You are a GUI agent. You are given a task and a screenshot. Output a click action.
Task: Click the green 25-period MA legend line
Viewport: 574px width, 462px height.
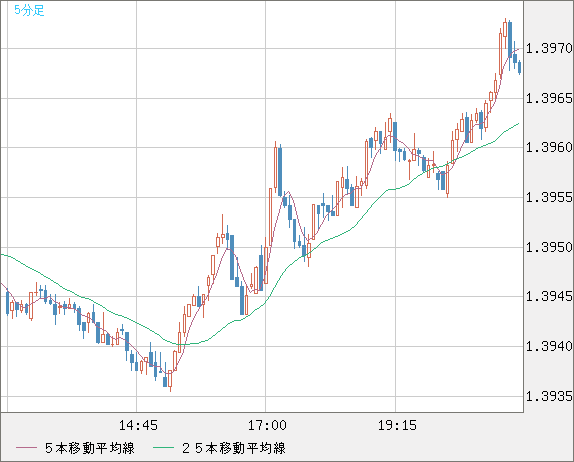pos(163,448)
